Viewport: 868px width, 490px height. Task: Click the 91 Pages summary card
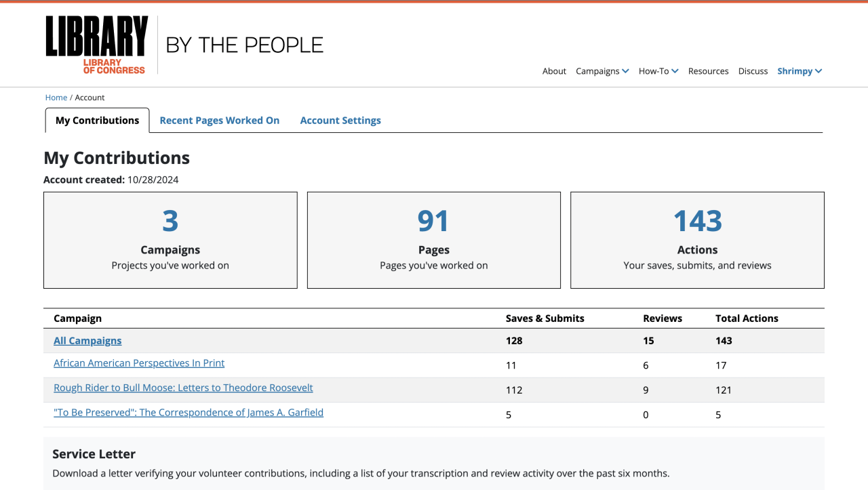[434, 240]
